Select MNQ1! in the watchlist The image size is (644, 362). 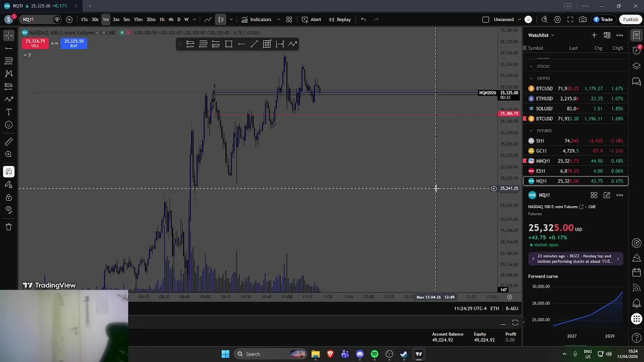click(x=576, y=161)
